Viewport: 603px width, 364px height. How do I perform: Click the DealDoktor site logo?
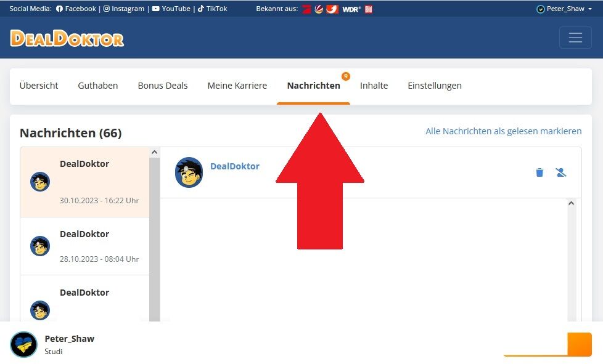(x=67, y=38)
